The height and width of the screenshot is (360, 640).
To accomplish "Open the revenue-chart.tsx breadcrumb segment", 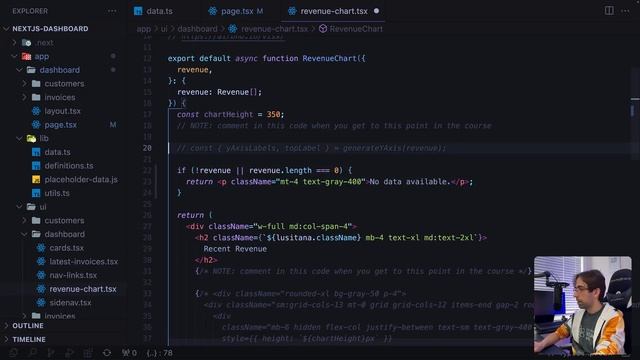I will click(x=268, y=29).
